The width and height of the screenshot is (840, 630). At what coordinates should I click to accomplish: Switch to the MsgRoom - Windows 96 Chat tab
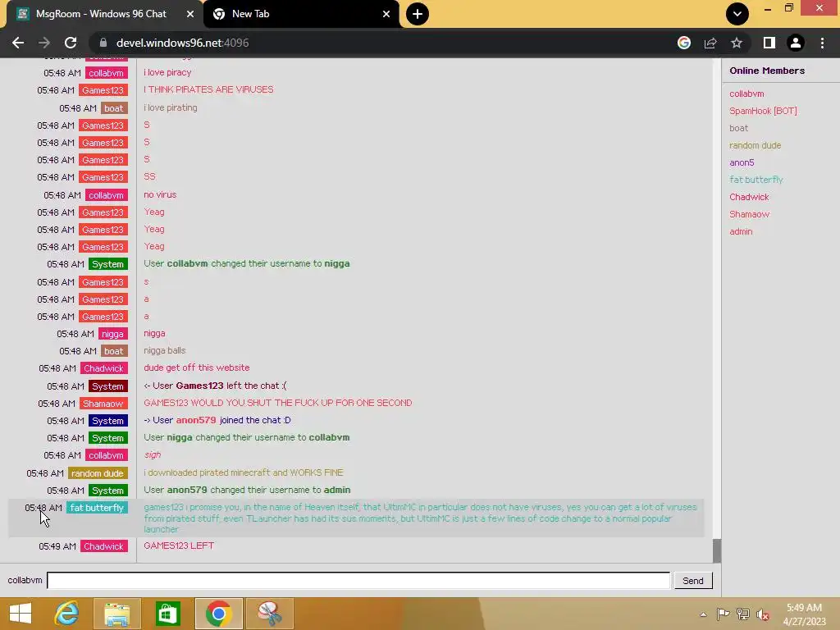click(x=101, y=14)
